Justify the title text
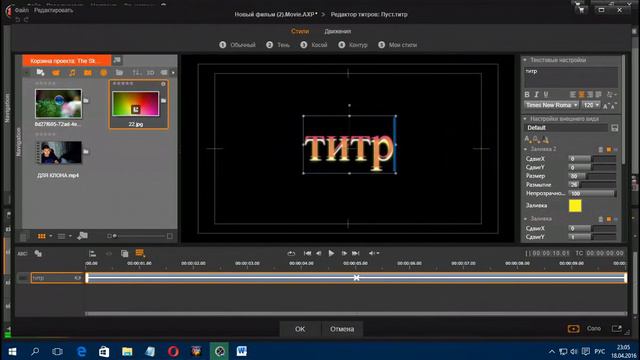The height and width of the screenshot is (360, 640). point(598,94)
